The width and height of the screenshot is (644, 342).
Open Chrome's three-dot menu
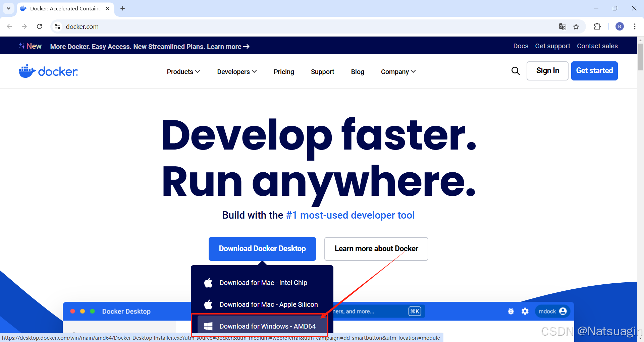(635, 26)
